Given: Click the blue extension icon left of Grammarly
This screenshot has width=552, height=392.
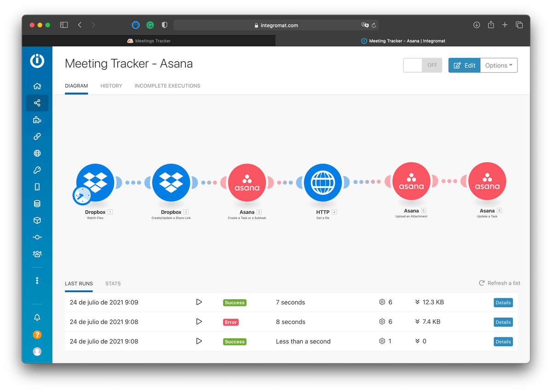Looking at the screenshot, I should point(136,25).
